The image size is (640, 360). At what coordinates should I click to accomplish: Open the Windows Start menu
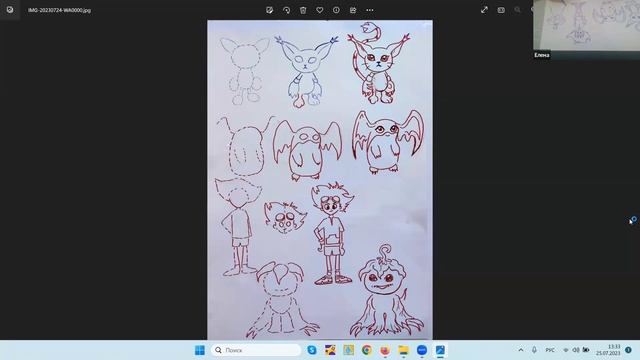coord(200,350)
